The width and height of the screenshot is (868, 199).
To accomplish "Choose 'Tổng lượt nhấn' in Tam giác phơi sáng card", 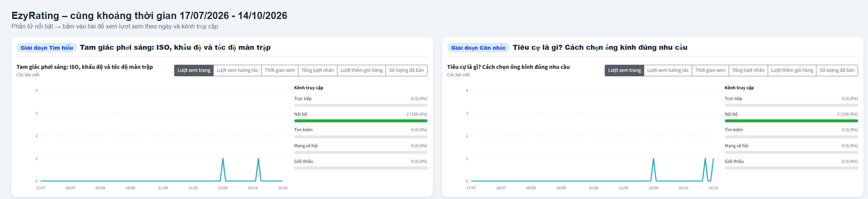I will [318, 70].
